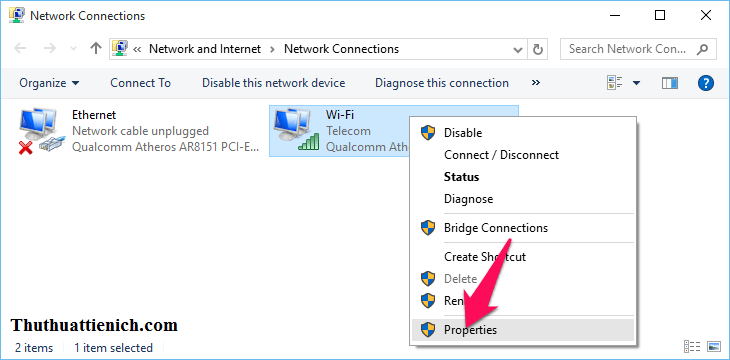
Task: Refresh the Network Connections address bar
Action: 538,49
